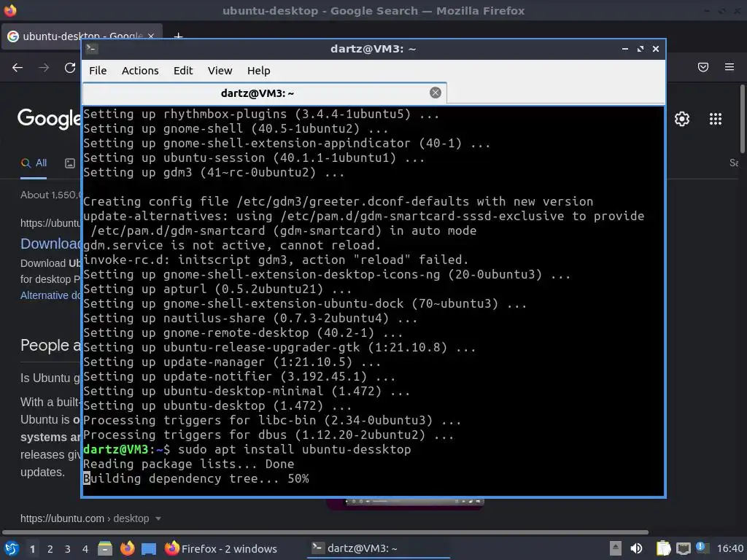Open the terminal File menu
747x560 pixels.
(x=98, y=71)
